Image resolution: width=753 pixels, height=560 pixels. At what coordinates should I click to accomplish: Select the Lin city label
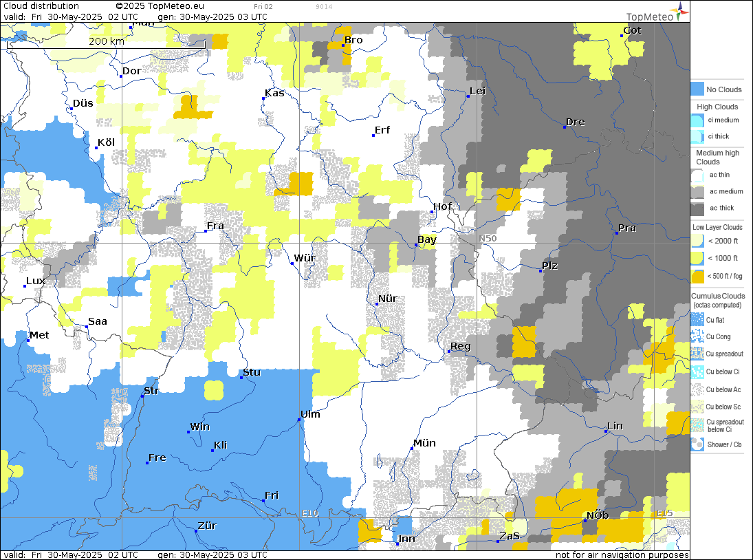[615, 426]
